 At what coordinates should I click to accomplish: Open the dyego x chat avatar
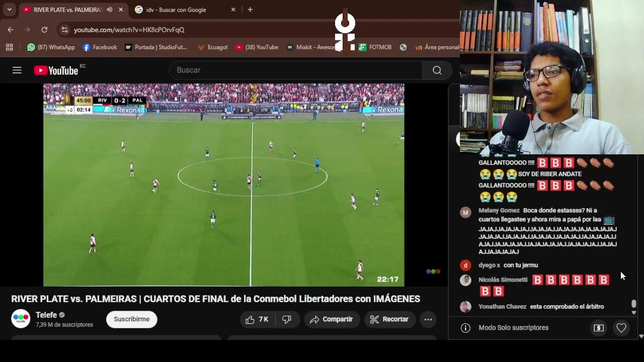(x=465, y=265)
